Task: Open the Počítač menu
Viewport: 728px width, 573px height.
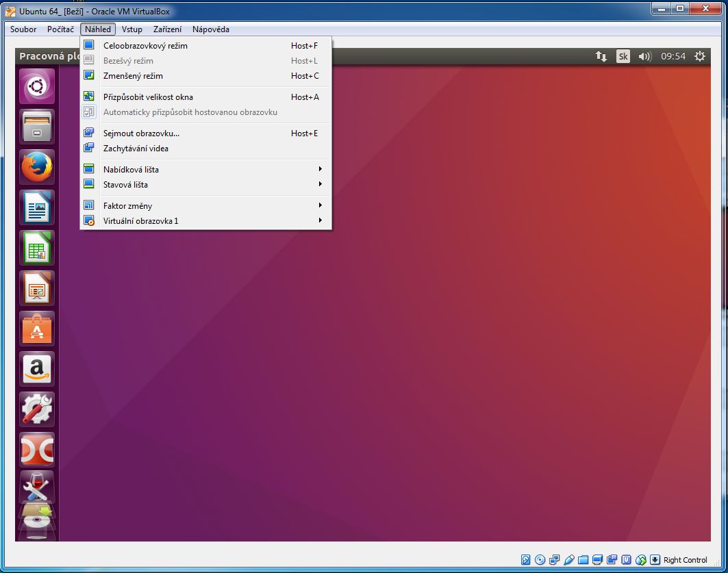Action: [x=60, y=29]
